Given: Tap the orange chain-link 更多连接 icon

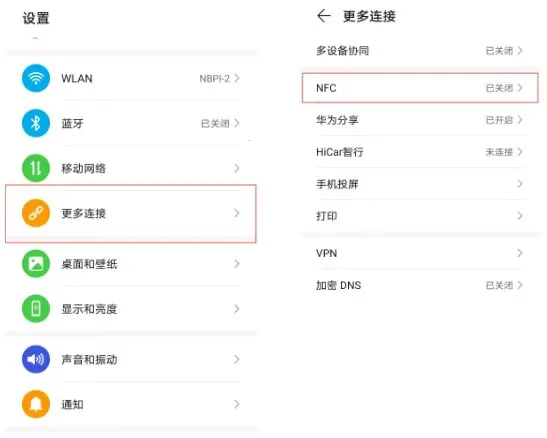Looking at the screenshot, I should coord(36,213).
